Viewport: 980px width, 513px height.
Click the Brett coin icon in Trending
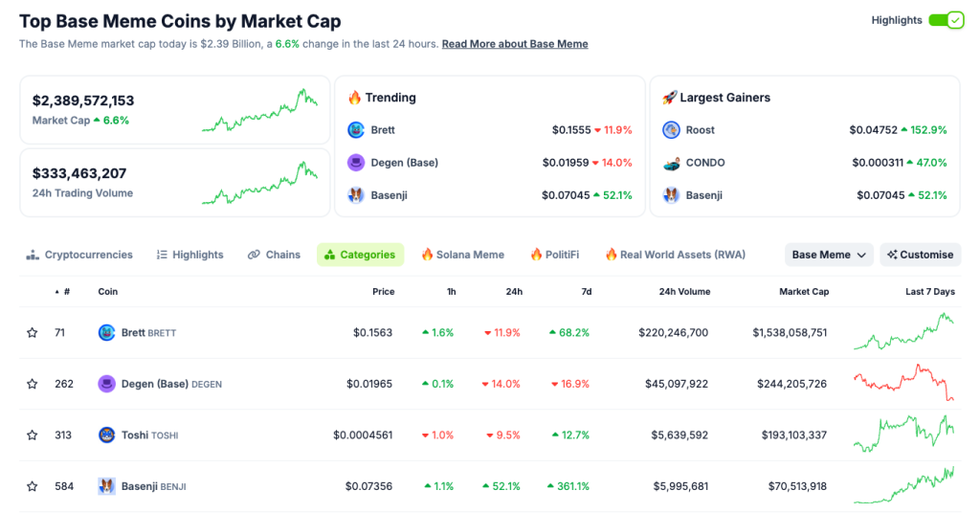coord(356,130)
